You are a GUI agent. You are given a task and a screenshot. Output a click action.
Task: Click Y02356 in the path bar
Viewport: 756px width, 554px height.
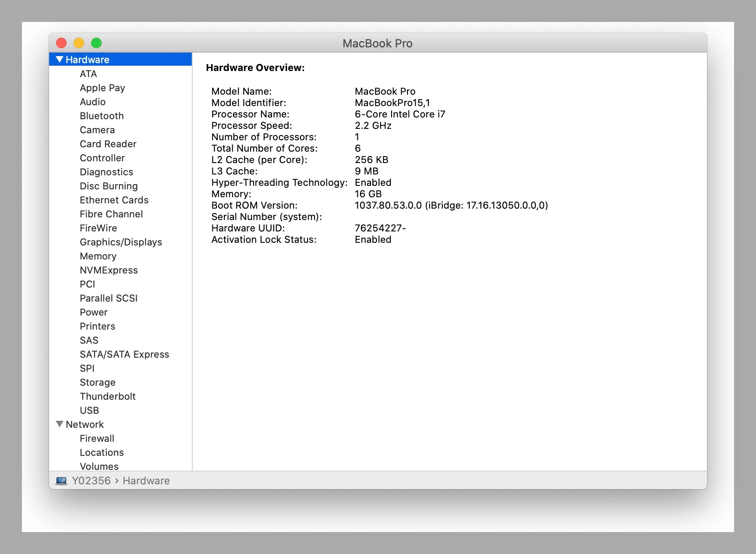[91, 481]
